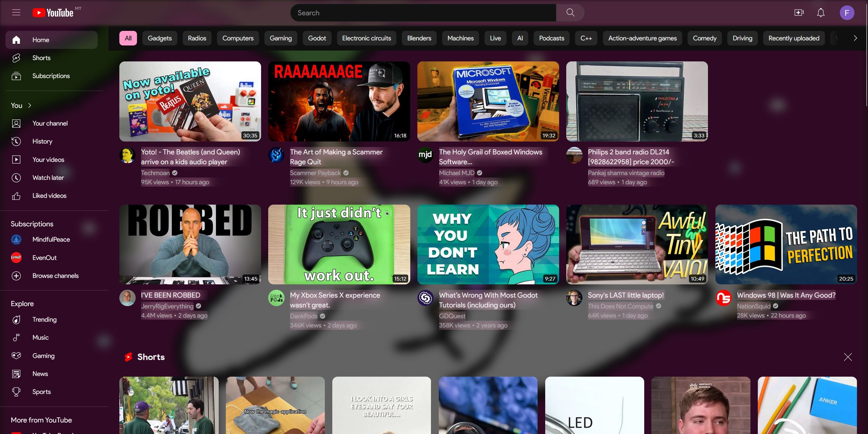
Task: Open the notifications bell
Action: pos(821,13)
